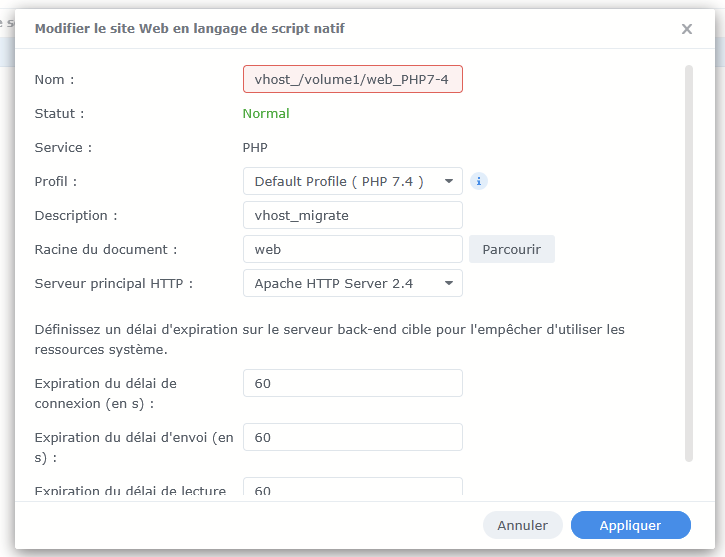Click the Racine du document text field

(352, 249)
